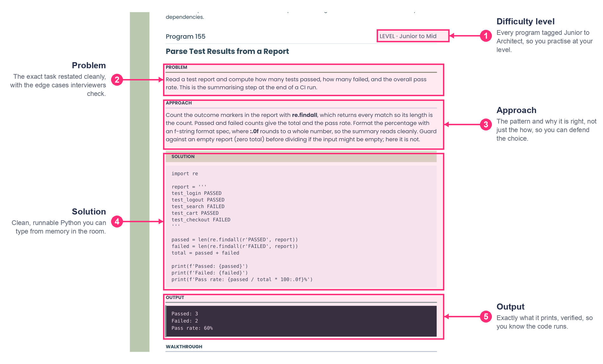
Task: Click "Failed: 2" in the output block
Action: tap(185, 321)
